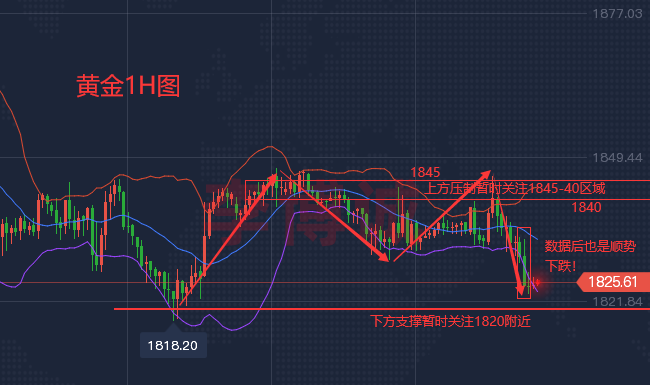
Task: Click the glowing red dot at current price
Action: pyautogui.click(x=538, y=282)
